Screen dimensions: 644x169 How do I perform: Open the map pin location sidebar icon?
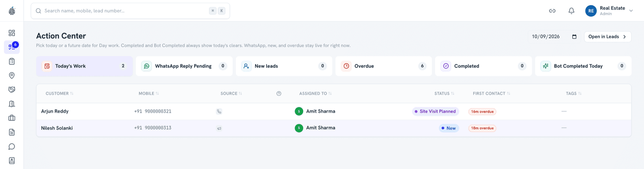(12, 75)
